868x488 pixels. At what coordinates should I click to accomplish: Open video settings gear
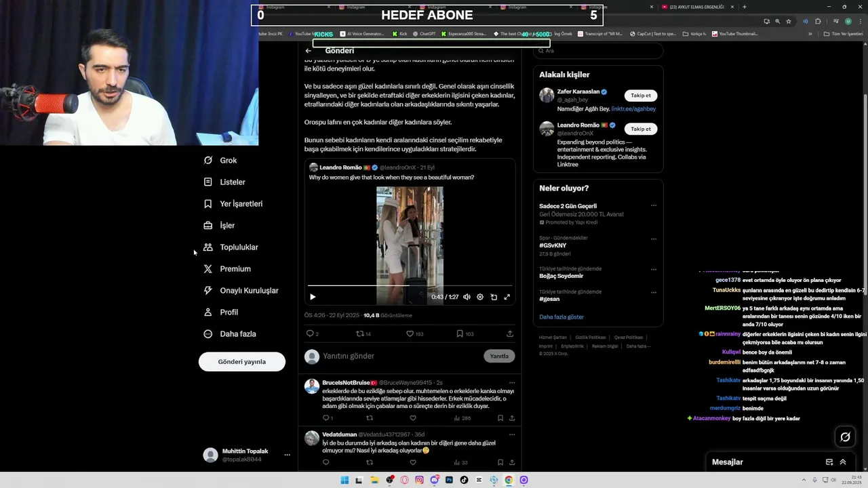tap(480, 297)
